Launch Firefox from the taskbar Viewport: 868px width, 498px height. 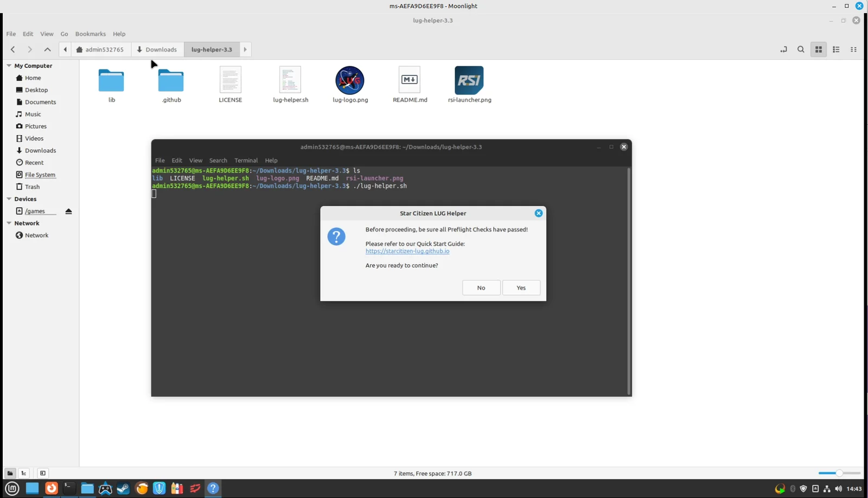click(x=52, y=488)
